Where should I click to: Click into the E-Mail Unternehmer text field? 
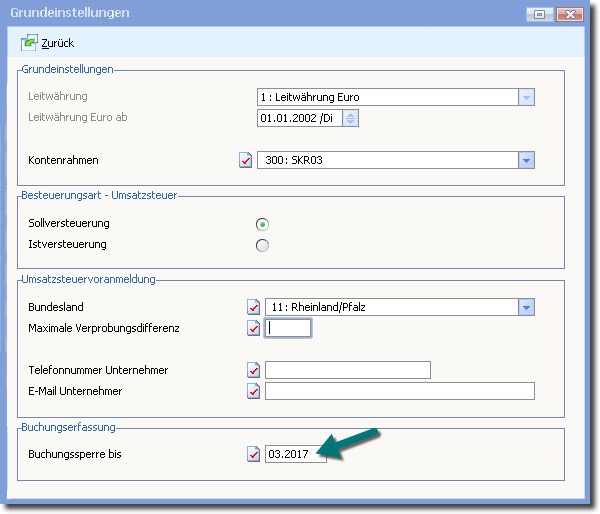pos(399,391)
